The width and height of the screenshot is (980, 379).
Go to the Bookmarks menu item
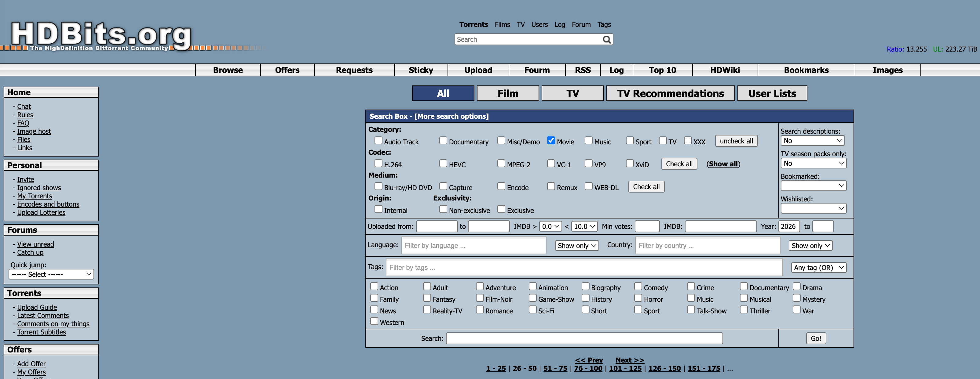[x=806, y=70]
